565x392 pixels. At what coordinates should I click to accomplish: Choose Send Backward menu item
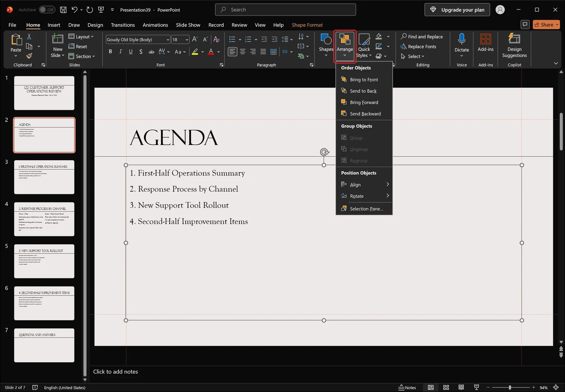364,114
